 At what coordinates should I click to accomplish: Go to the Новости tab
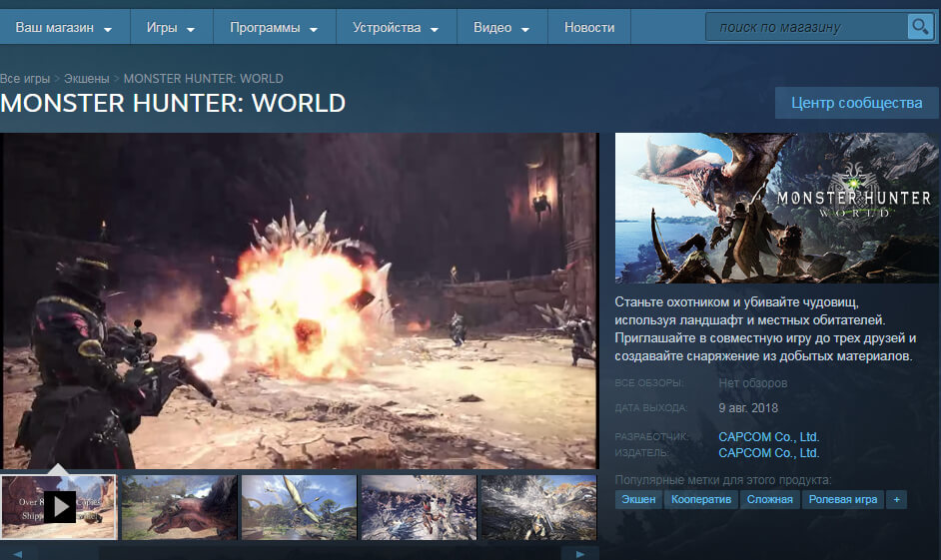(x=589, y=28)
